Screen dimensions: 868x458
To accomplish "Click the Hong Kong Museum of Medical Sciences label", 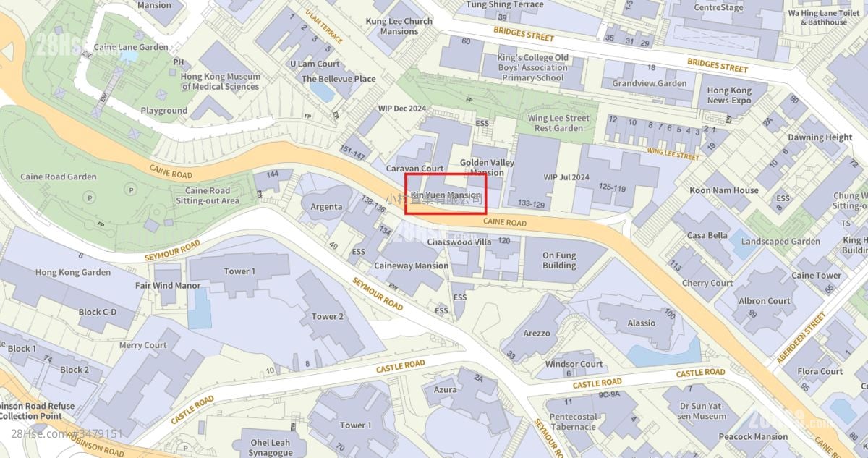I will point(221,81).
